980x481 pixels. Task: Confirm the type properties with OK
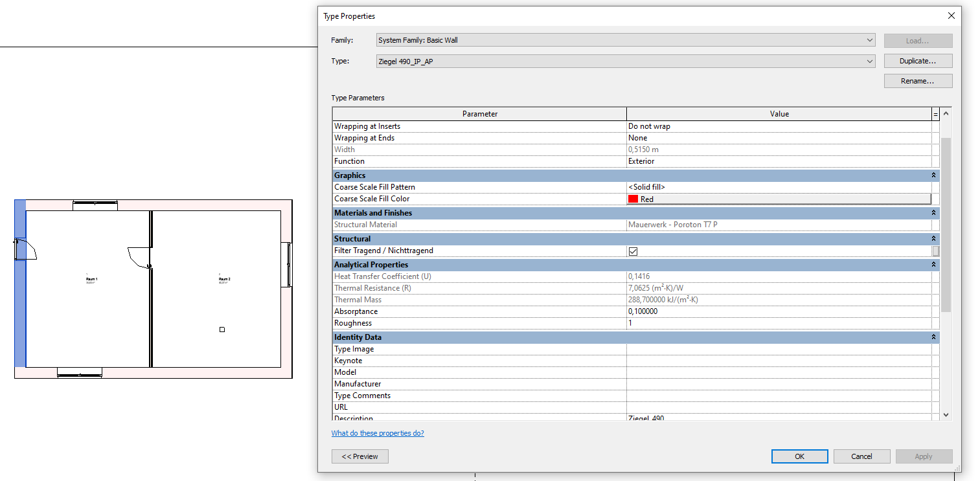pyautogui.click(x=799, y=456)
